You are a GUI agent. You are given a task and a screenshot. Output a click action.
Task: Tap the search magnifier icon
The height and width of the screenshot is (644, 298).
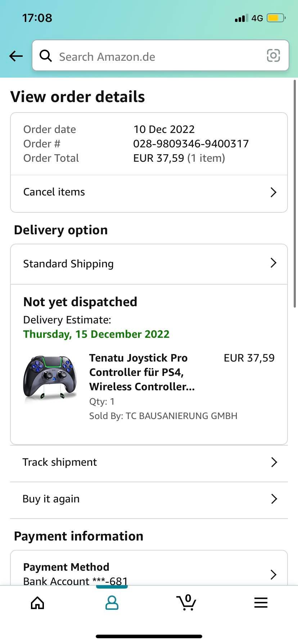(46, 56)
